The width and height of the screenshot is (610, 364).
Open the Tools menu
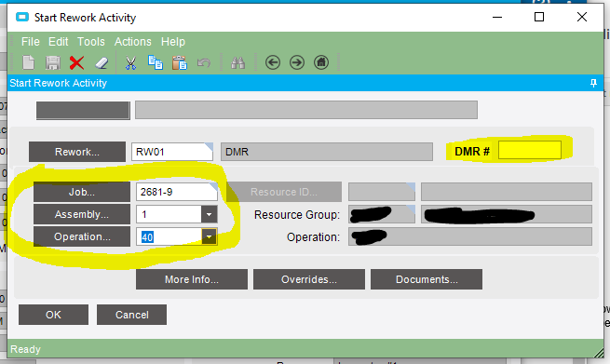(x=91, y=42)
